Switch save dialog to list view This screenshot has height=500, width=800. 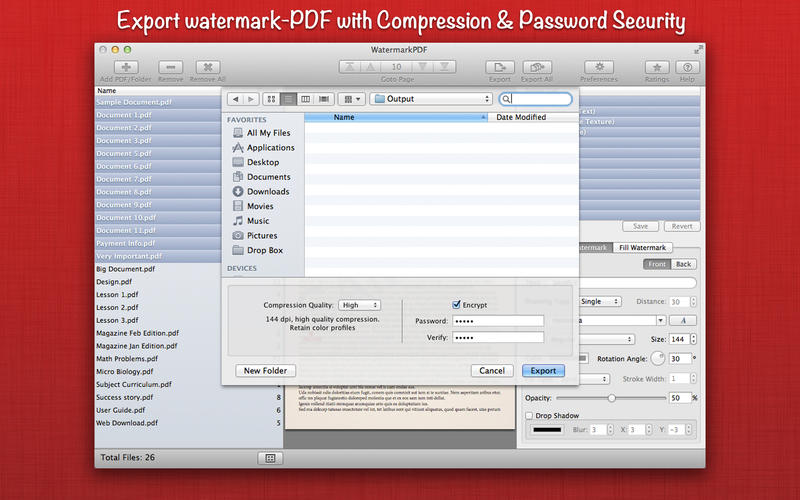(288, 99)
